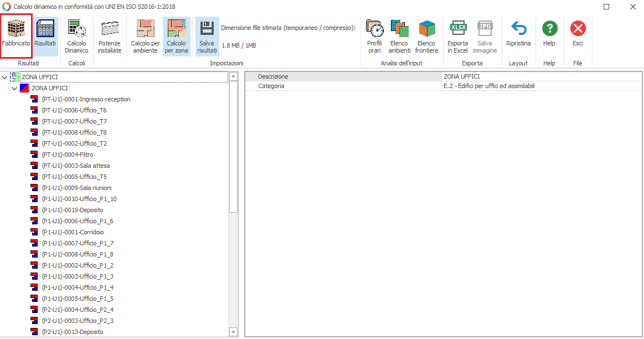This screenshot has height=339, width=644.
Task: Select (PT-U1)-0001-Ingresso-reception tree item
Action: [x=86, y=100]
